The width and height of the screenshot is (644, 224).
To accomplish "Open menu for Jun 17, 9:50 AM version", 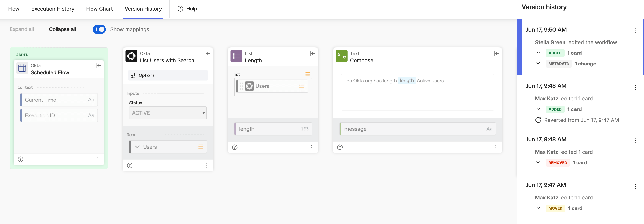I will 635,31.
